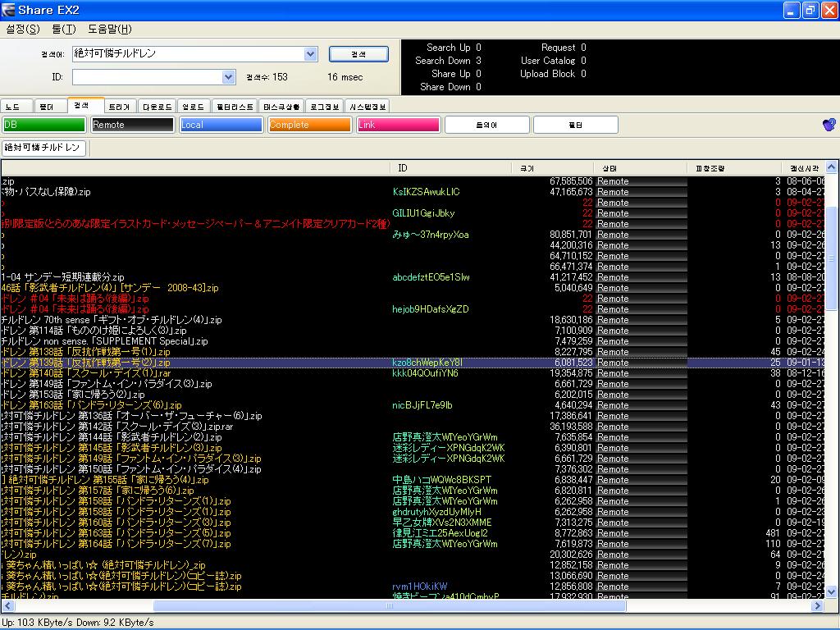Focus the ID input field
Viewport: 840px width, 630px height.
pyautogui.click(x=148, y=77)
